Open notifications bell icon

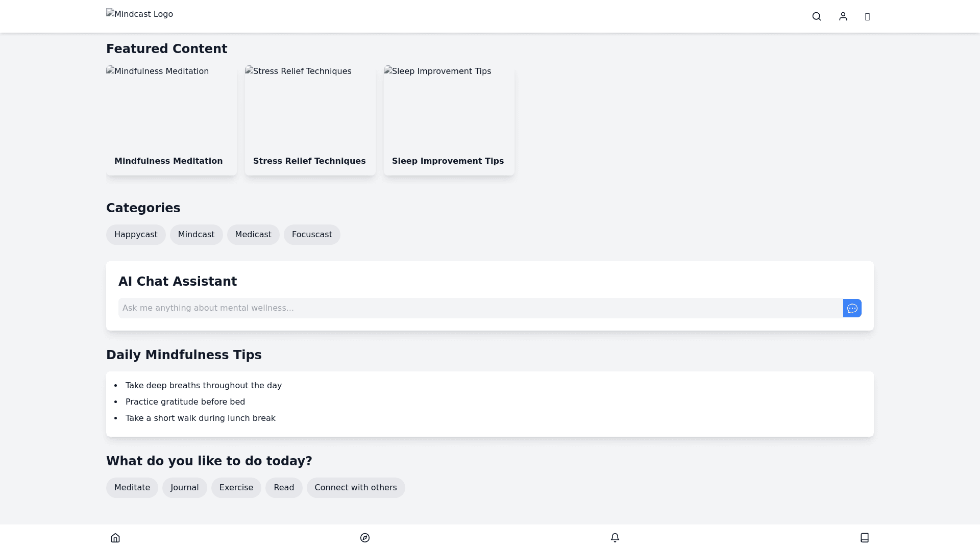coord(615,538)
